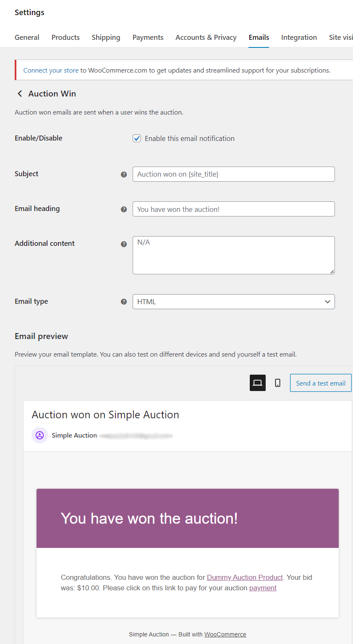Click the back arrow beside Auction Win
This screenshot has height=644, width=353.
pyautogui.click(x=20, y=94)
